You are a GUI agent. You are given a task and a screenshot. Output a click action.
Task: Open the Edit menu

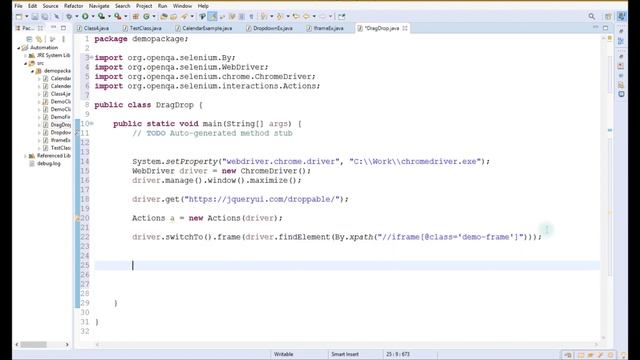[x=33, y=6]
